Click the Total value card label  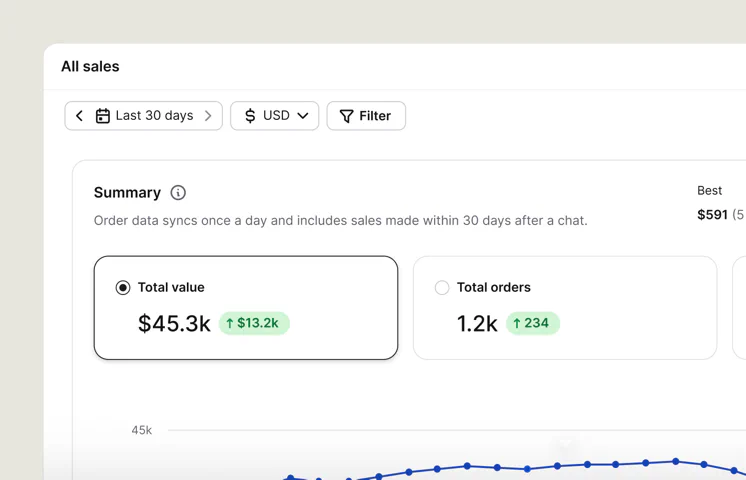point(171,287)
